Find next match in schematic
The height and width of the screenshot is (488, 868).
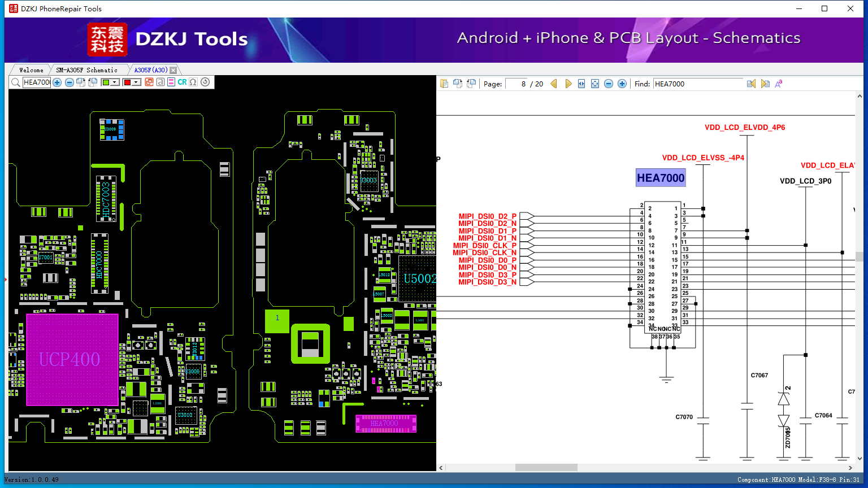765,84
